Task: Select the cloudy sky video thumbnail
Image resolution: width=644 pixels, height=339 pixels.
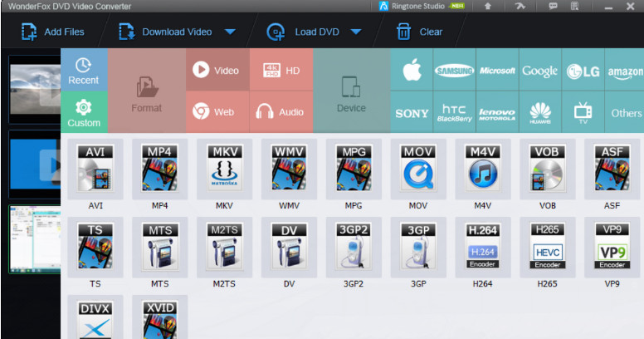Action: pos(35,89)
